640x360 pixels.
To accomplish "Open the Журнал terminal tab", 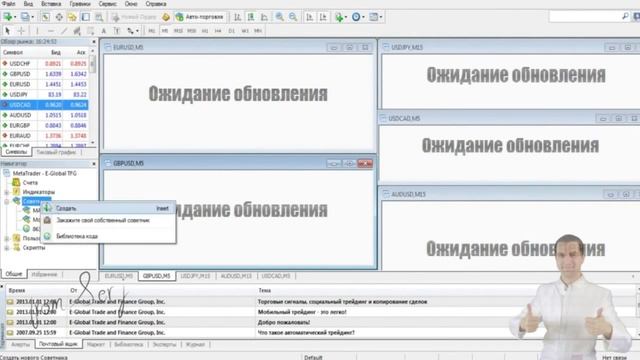I will tap(195, 344).
